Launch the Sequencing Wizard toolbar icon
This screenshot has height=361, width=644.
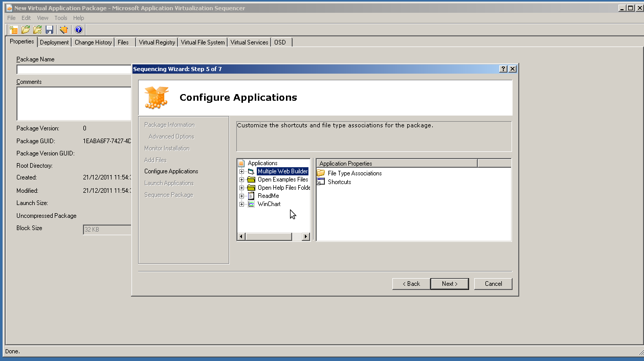coord(64,30)
